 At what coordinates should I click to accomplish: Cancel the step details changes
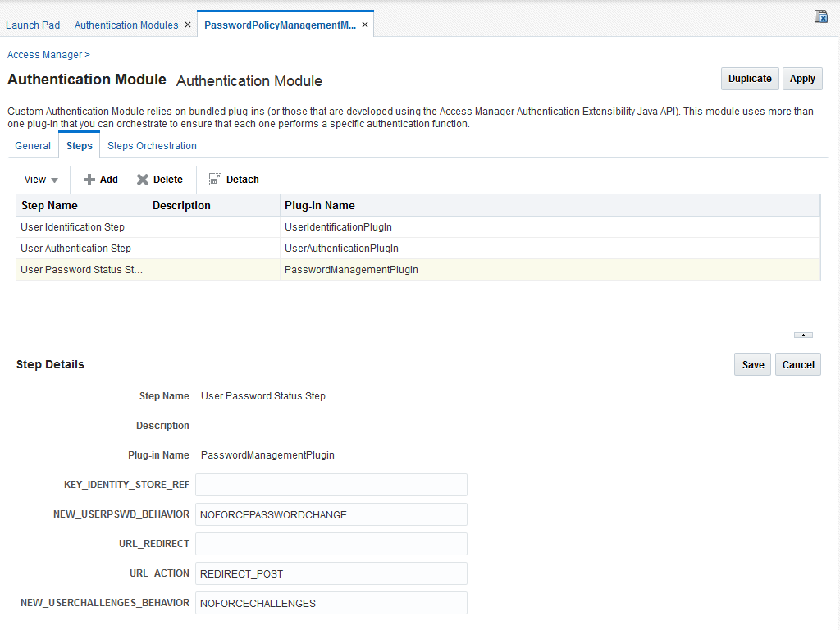[797, 364]
